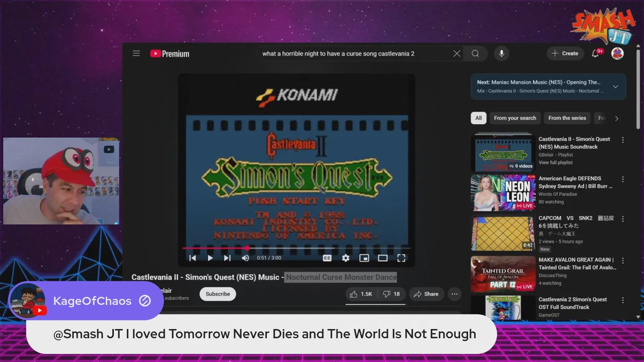Open MAKE AVALON GREAT AGAIN title
This screenshot has width=644, height=362.
(x=577, y=263)
